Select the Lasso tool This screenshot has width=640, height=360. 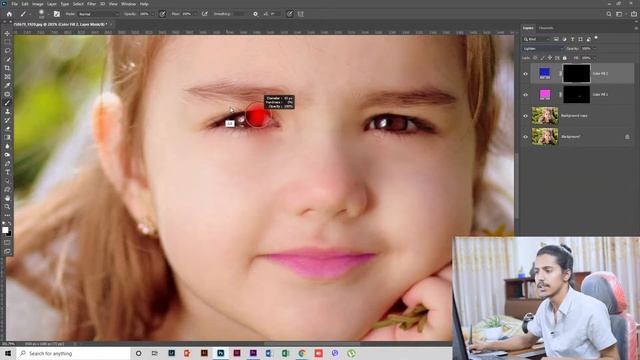pyautogui.click(x=7, y=51)
